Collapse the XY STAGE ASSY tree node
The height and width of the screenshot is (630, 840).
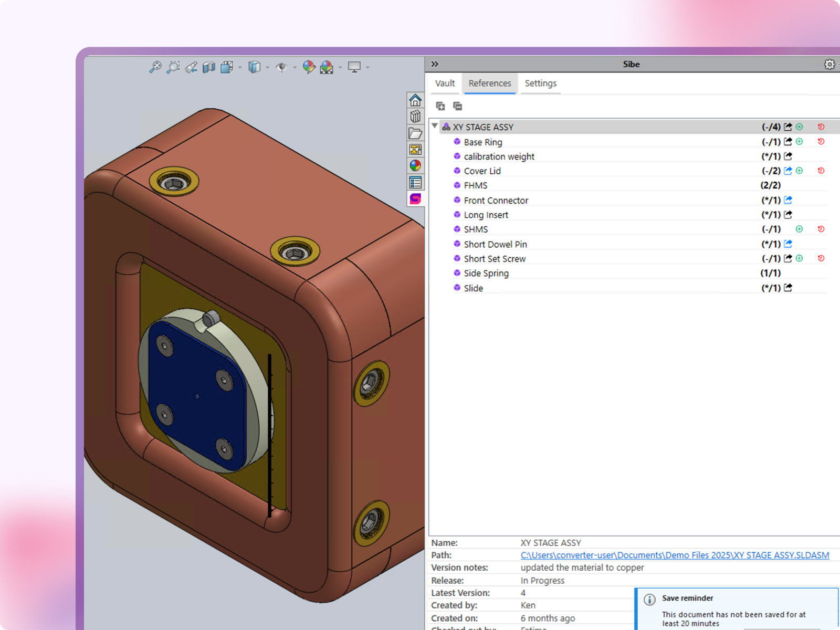tap(435, 126)
